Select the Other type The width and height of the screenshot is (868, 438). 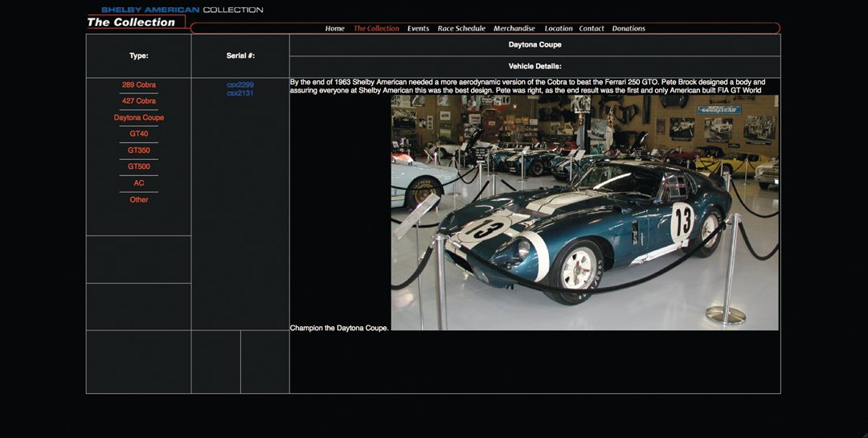click(139, 199)
